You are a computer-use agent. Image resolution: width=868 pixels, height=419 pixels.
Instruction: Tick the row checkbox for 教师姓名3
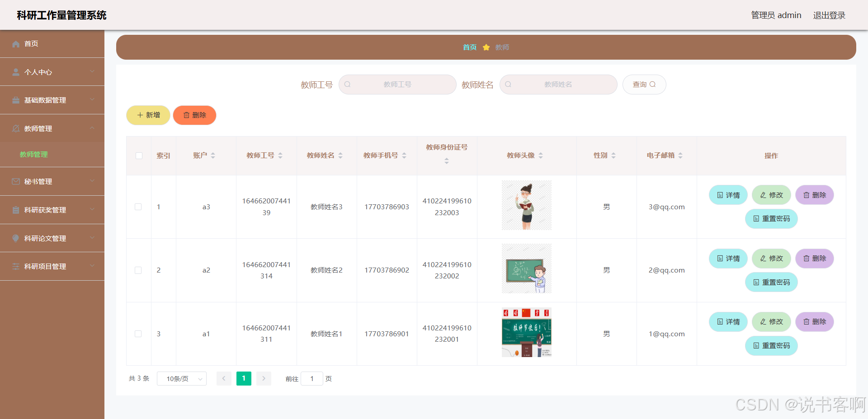[138, 207]
